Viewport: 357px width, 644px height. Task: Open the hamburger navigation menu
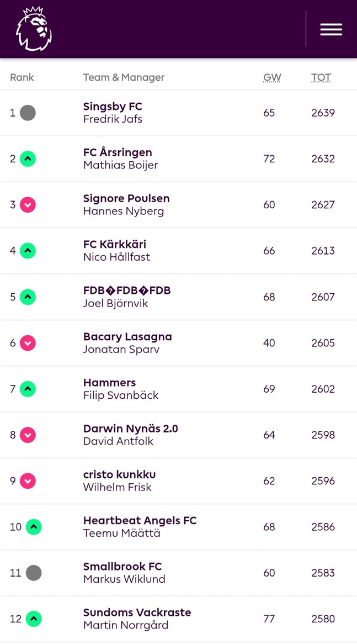point(331,30)
